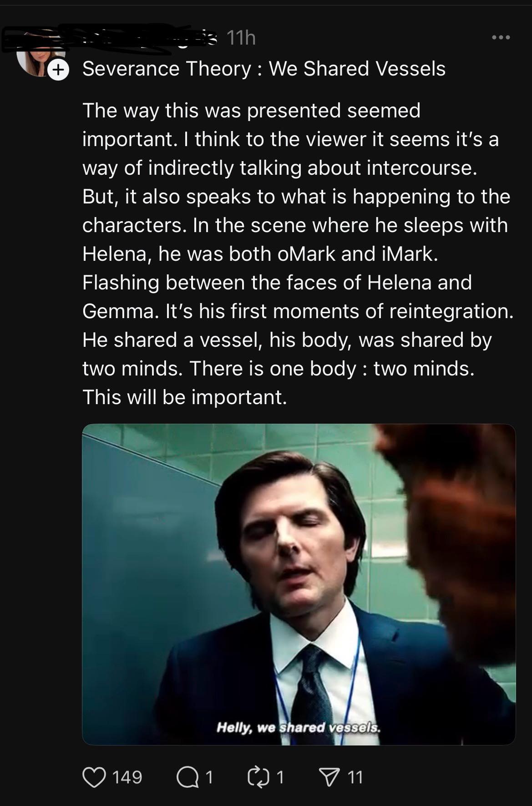Tap the 'Helly, we shared vessels.' caption
The image size is (532, 806).
tap(298, 727)
